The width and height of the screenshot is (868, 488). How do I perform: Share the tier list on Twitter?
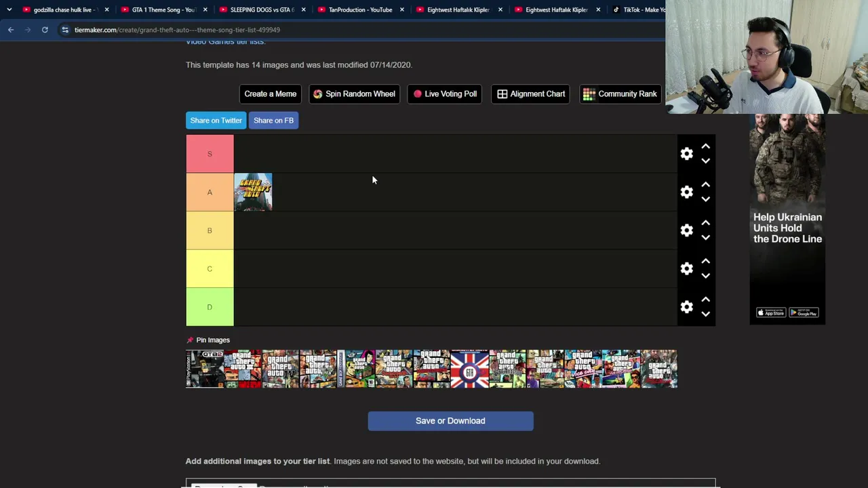click(x=216, y=121)
